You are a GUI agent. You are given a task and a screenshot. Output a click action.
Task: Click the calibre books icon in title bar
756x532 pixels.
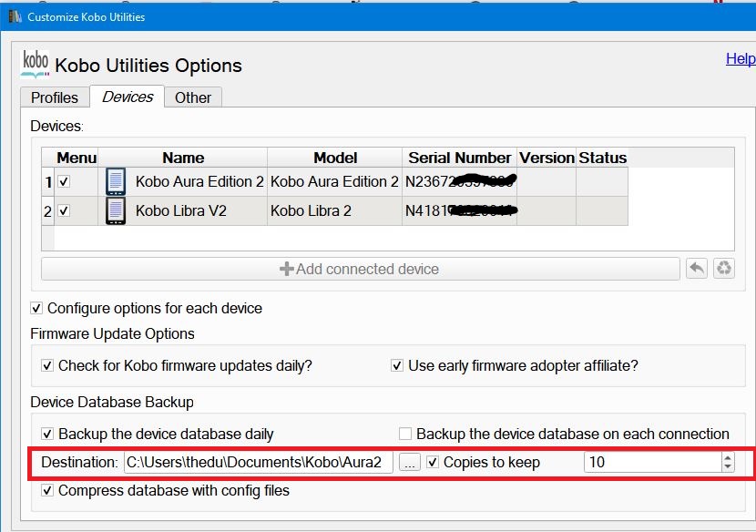click(x=15, y=16)
